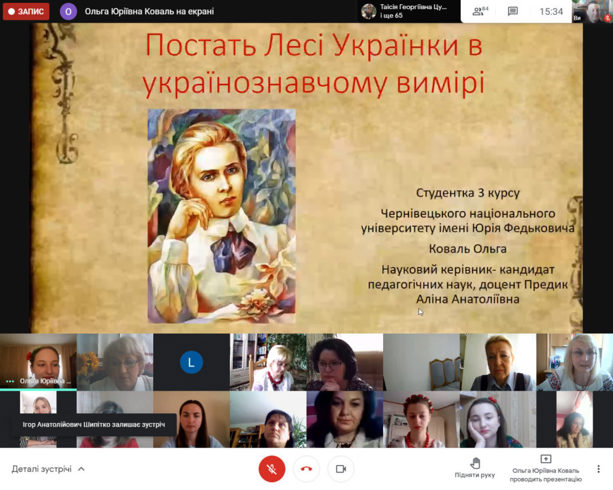Expand Деталі зустрічі meeting details
This screenshot has height=490, width=613.
point(48,468)
